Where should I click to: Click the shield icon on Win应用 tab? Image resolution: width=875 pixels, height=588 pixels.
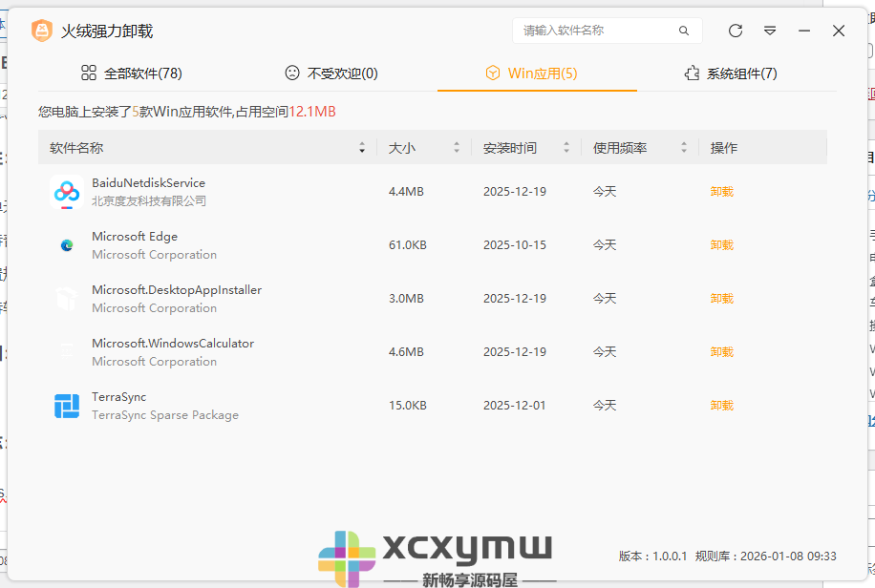[494, 72]
